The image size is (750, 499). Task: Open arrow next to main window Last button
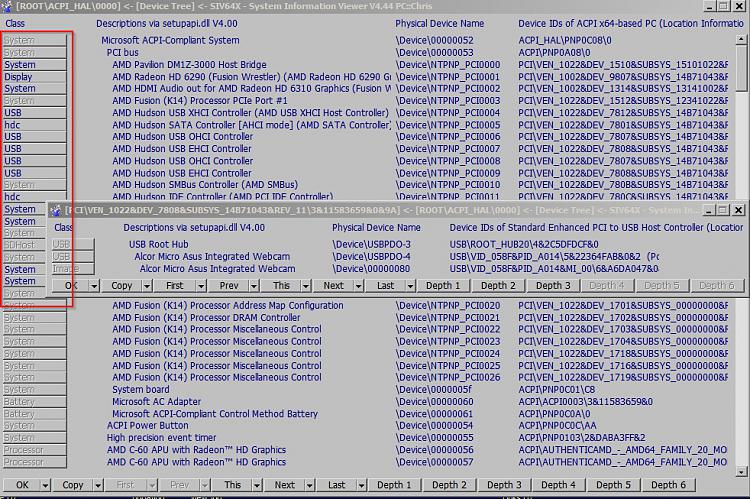362,485
